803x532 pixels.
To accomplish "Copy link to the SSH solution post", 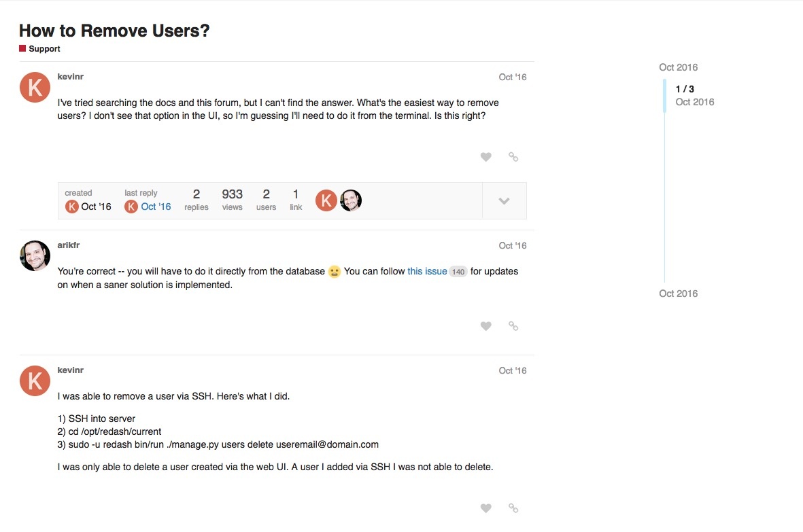I will (x=513, y=508).
